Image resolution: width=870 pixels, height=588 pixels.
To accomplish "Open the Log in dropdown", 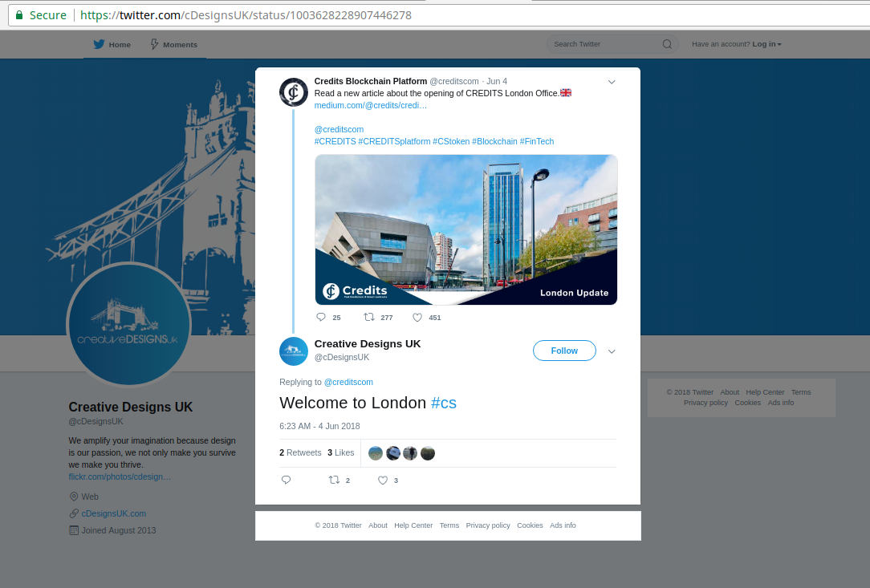I will (766, 44).
